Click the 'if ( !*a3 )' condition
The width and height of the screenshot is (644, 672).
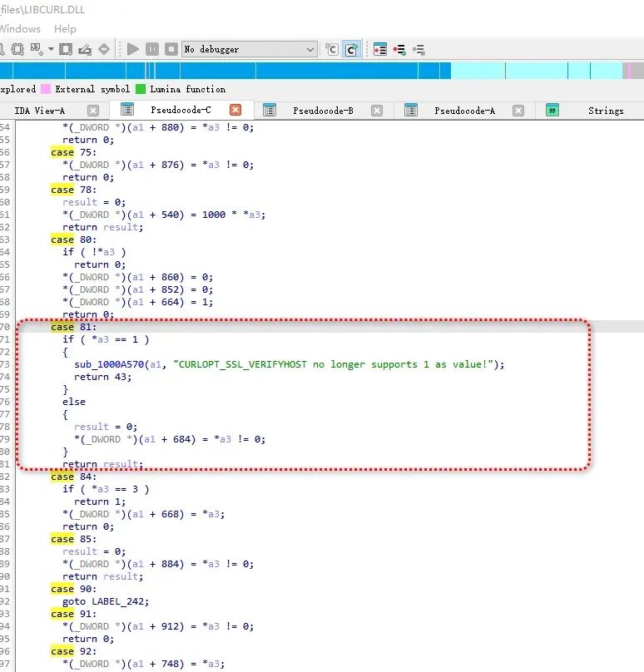click(94, 252)
